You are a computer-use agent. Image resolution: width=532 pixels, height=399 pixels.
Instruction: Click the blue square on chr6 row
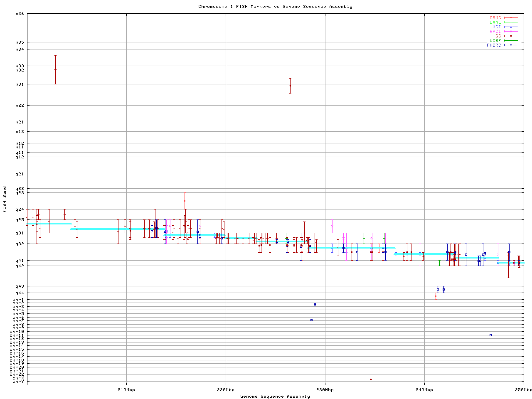pyautogui.click(x=311, y=320)
